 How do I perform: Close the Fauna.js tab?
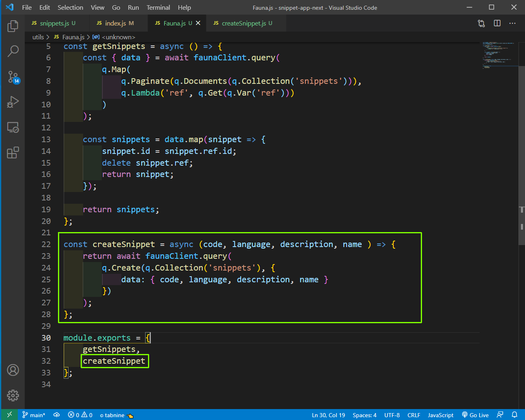click(198, 23)
